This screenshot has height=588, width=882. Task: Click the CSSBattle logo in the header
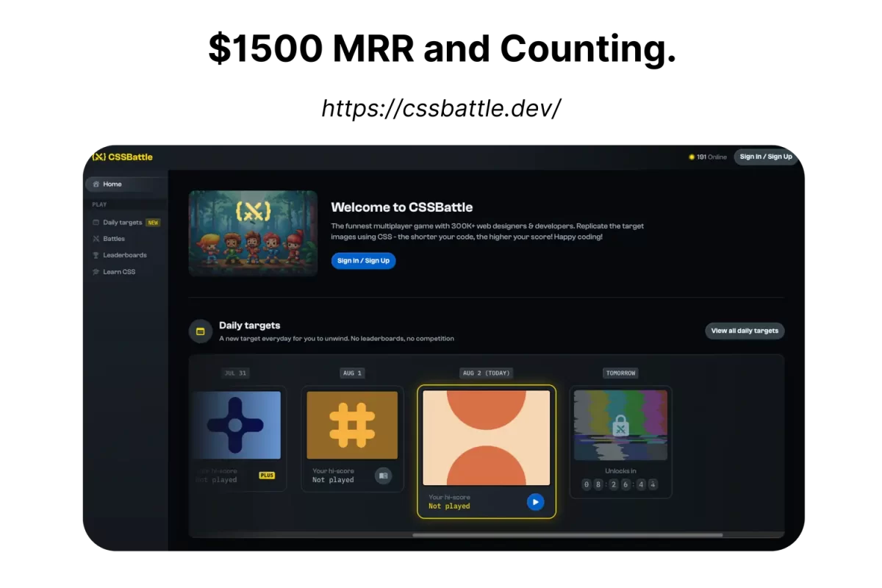(122, 157)
